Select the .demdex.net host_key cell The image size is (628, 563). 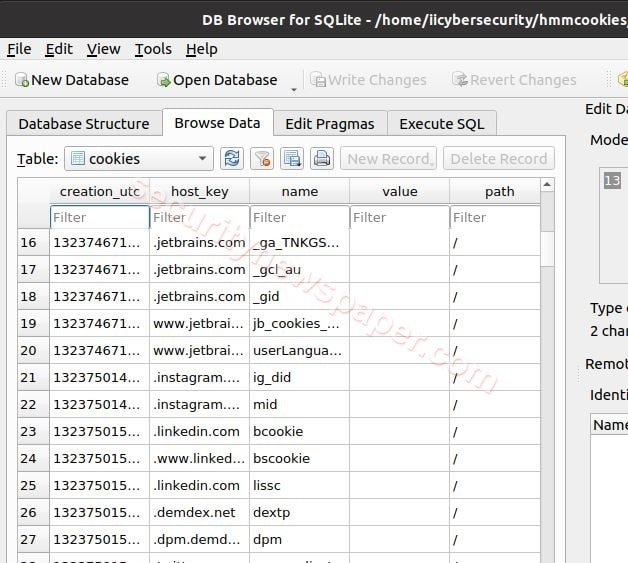[199, 513]
